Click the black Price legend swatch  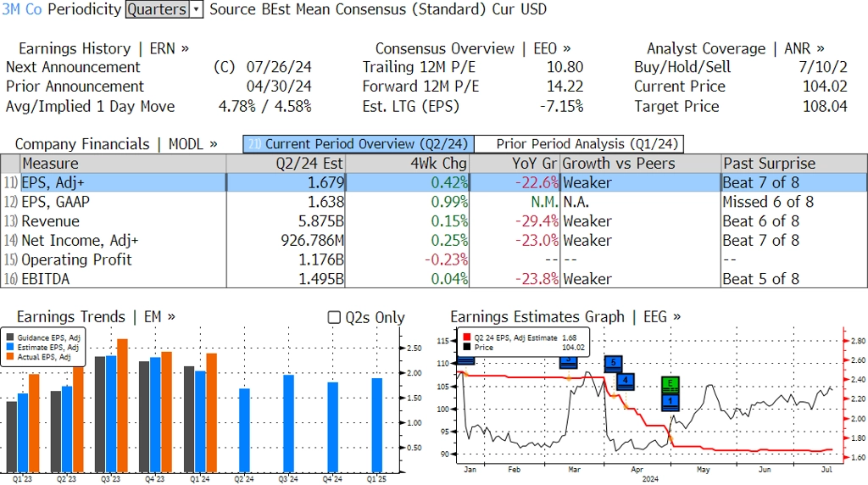pos(467,347)
